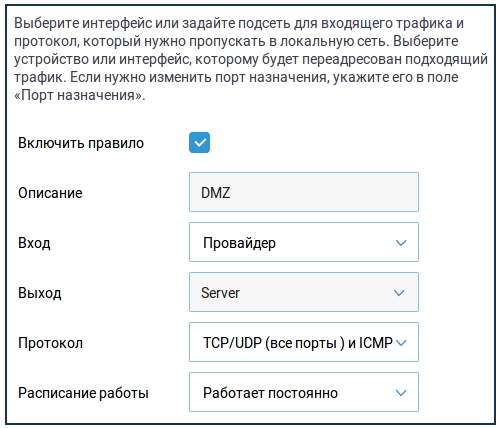Click the chevron arrow in Вход dropdown
501x428 pixels.
[401, 243]
